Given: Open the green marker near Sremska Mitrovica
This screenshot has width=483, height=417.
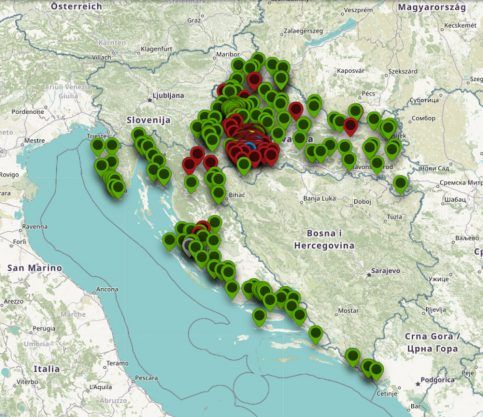Looking at the screenshot, I should point(400,184).
